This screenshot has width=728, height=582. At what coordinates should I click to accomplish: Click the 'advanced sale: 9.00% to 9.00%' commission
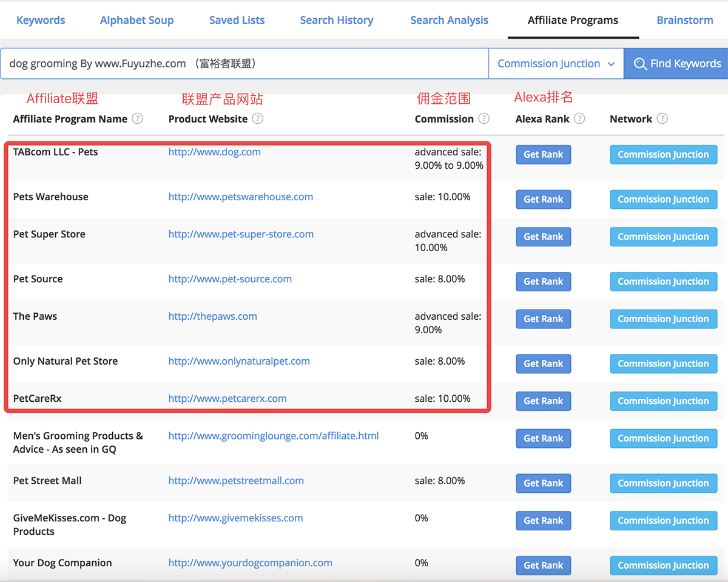pyautogui.click(x=449, y=158)
